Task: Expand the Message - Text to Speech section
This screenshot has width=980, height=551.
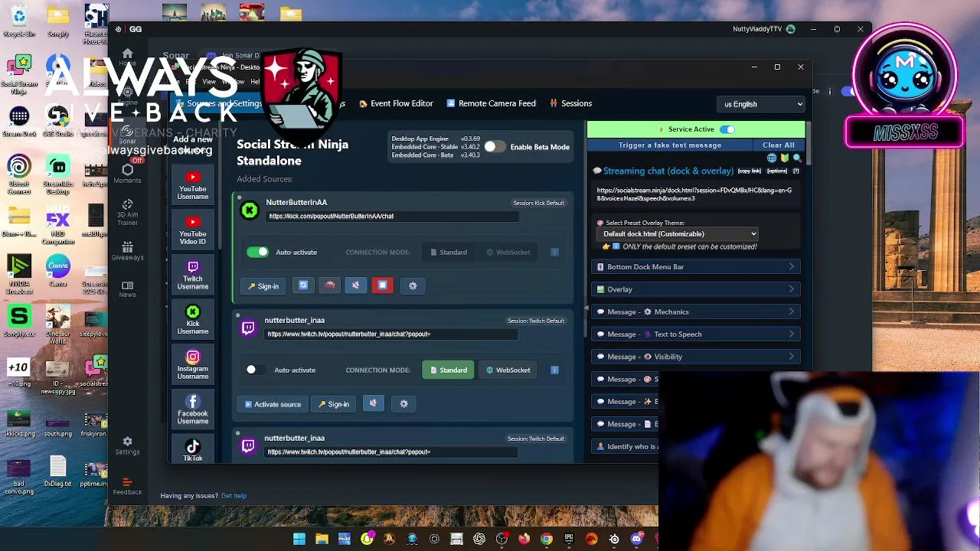Action: (696, 334)
